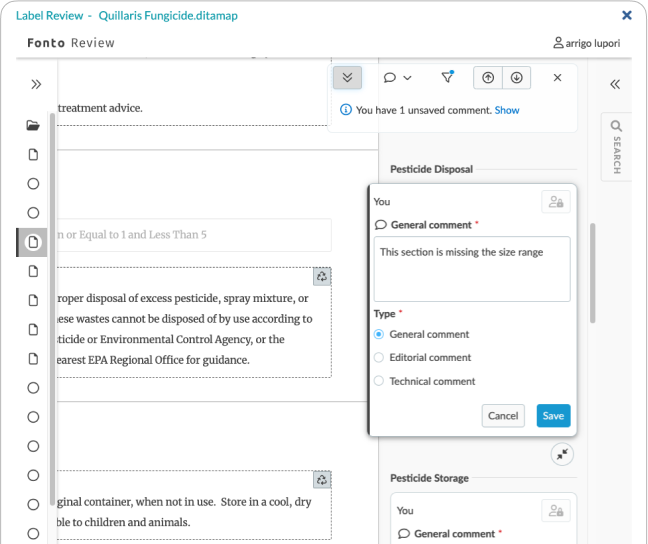Click the sidebar vertical scrollbar
The image size is (648, 544).
(x=52, y=308)
